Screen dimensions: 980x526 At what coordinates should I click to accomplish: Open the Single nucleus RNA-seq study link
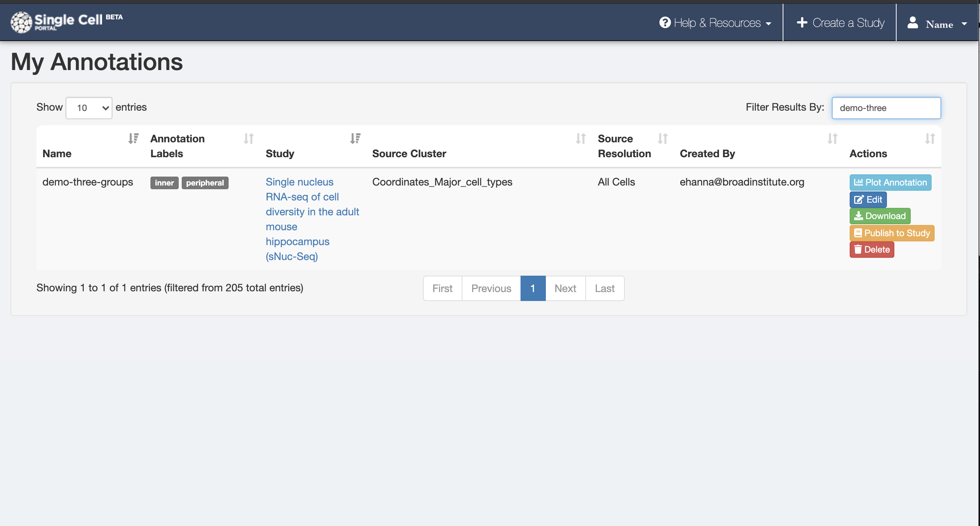(312, 212)
